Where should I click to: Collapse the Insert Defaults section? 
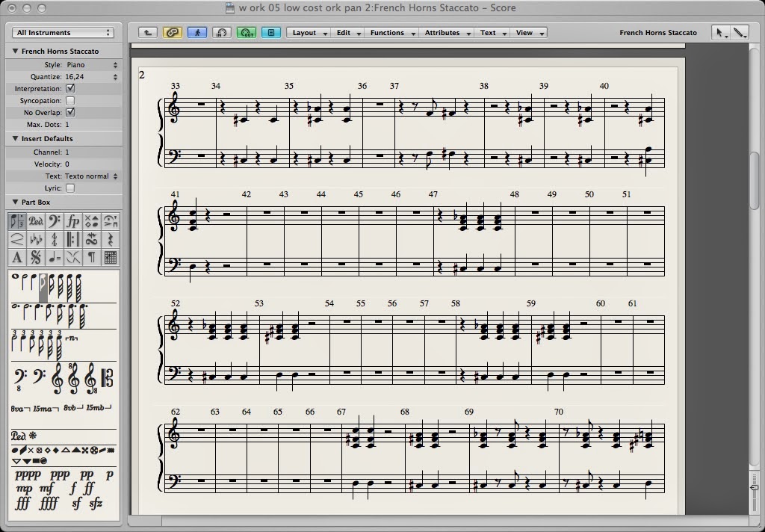(x=15, y=139)
